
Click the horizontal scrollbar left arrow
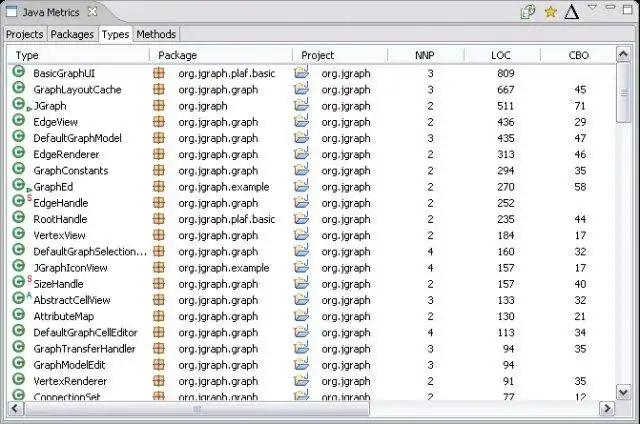[x=16, y=408]
